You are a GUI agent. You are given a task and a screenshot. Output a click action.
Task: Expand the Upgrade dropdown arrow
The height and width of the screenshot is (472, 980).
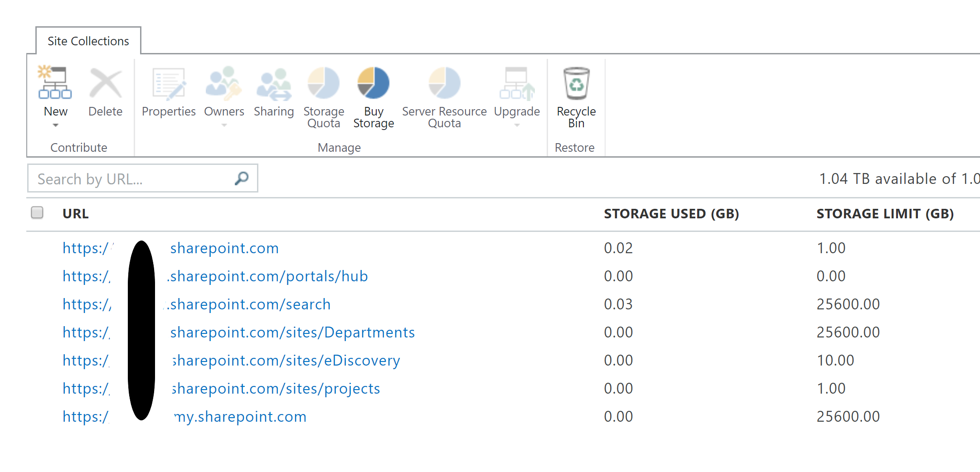coord(516,125)
